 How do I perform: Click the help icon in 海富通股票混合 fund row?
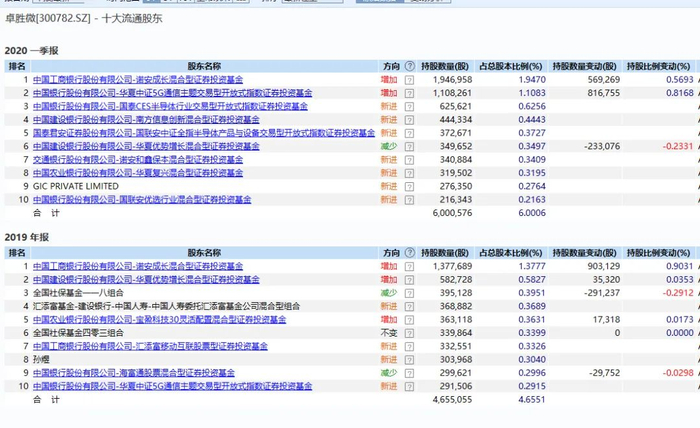(410, 373)
